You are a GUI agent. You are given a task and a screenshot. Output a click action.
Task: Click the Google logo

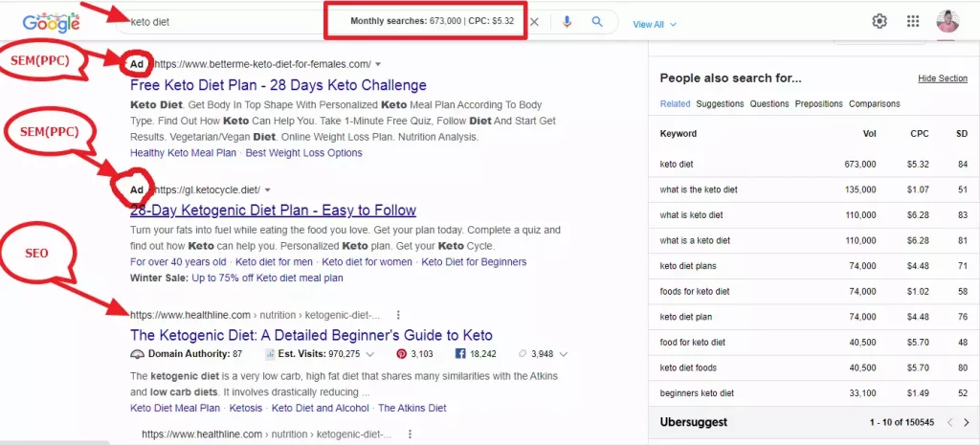[x=52, y=23]
